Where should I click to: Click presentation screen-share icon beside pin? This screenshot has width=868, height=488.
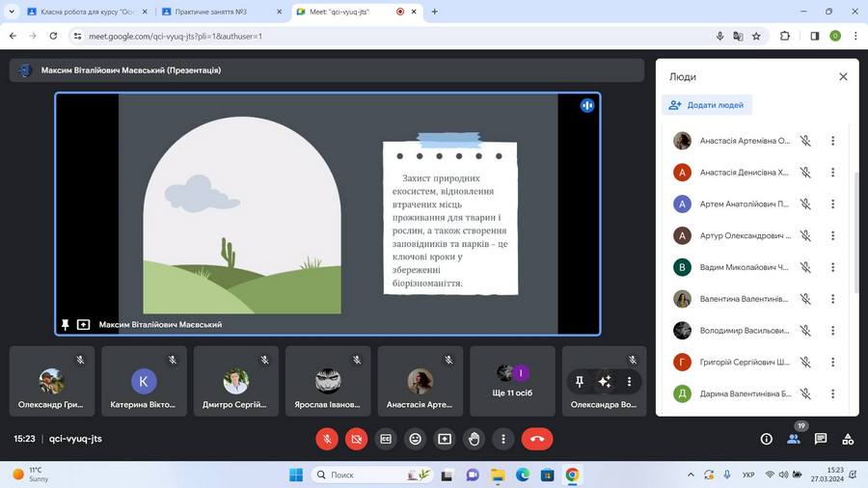(x=83, y=325)
